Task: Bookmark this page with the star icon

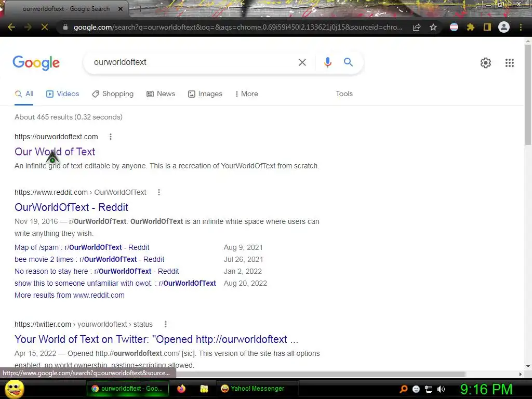Action: [x=433, y=27]
